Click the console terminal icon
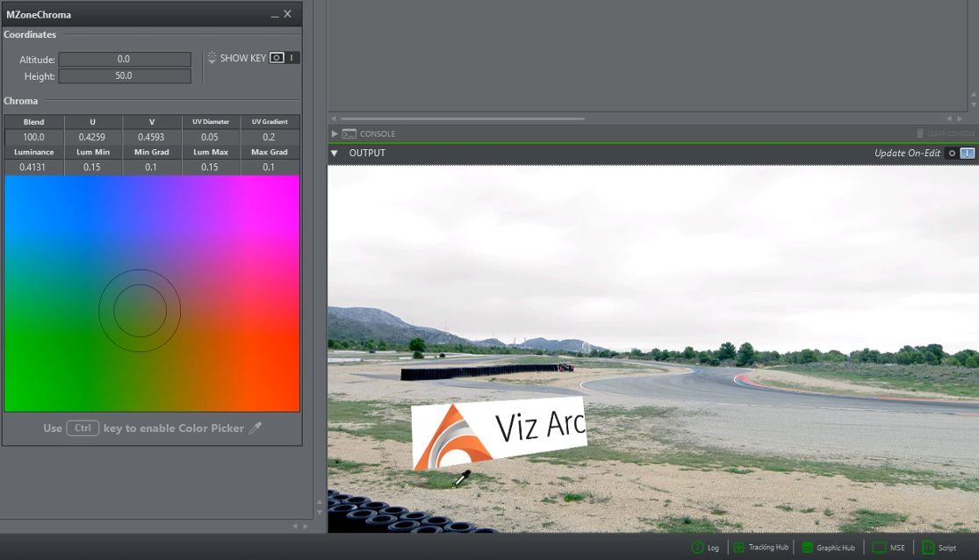Screen dimensions: 979x560 (349, 134)
